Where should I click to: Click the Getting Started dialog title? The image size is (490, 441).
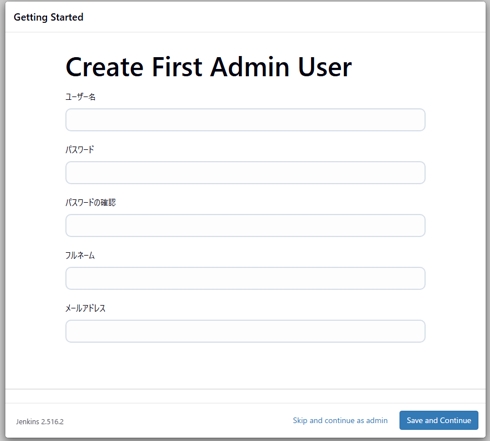tap(49, 17)
